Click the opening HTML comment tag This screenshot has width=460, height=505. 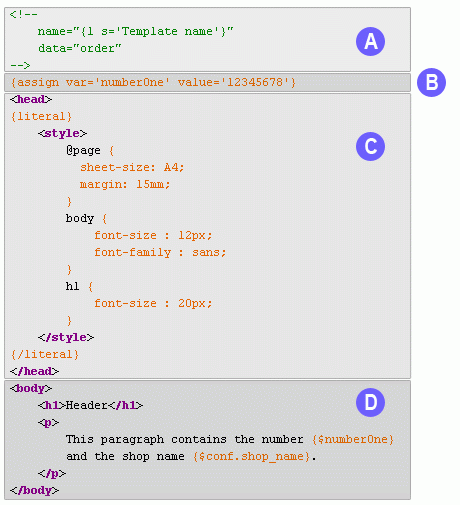click(23, 14)
